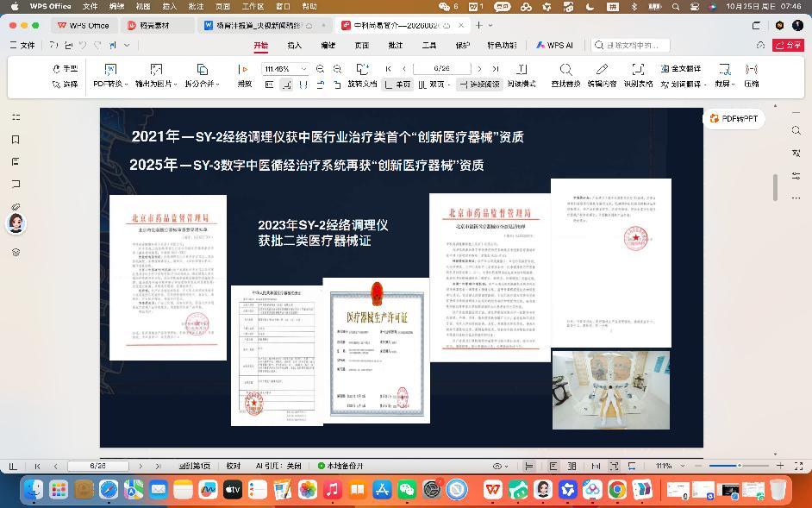Image resolution: width=812 pixels, height=508 pixels.
Task: Switch to the 页面 ribbon tab
Action: click(362, 46)
